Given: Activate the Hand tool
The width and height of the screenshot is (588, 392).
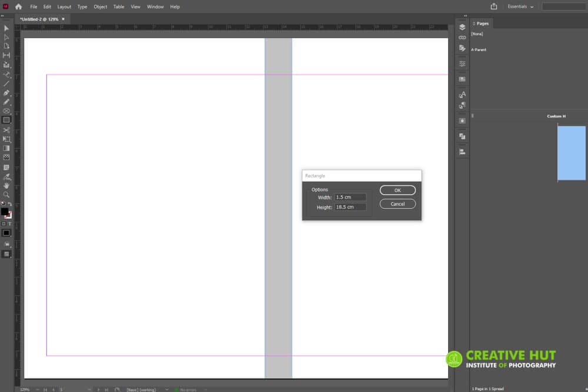Looking at the screenshot, I should coord(6,186).
